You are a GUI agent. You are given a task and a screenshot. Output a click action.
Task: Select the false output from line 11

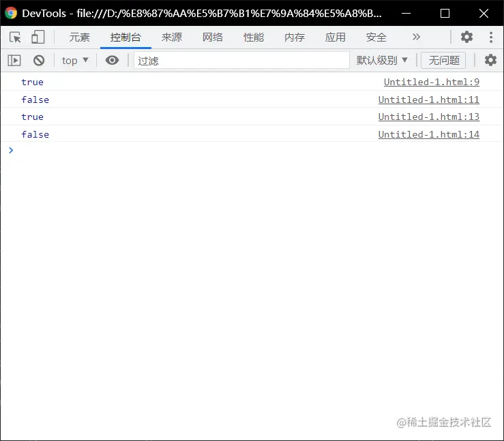click(x=35, y=100)
